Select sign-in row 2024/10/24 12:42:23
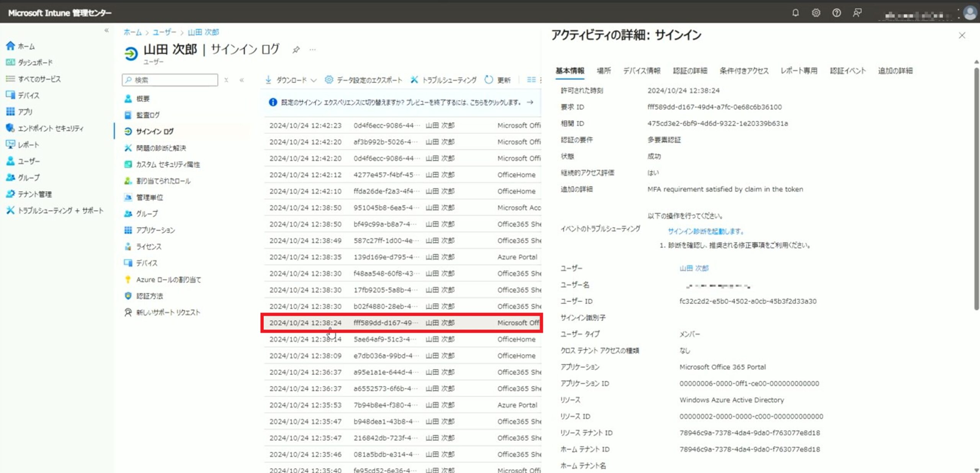980x473 pixels. coord(402,125)
